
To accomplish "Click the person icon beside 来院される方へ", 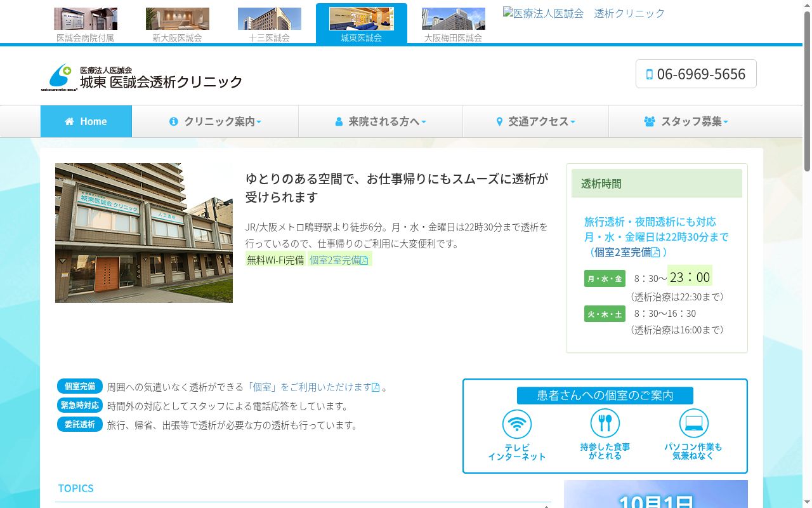I will pyautogui.click(x=339, y=121).
